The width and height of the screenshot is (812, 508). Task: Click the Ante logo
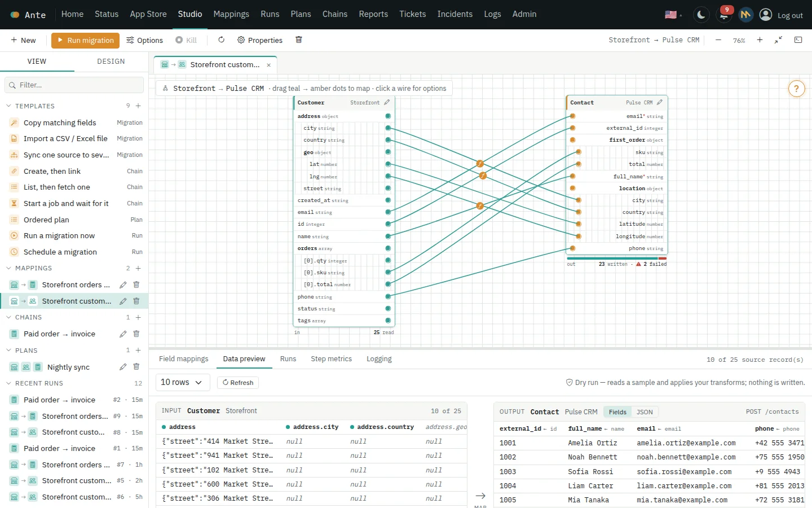pos(28,15)
